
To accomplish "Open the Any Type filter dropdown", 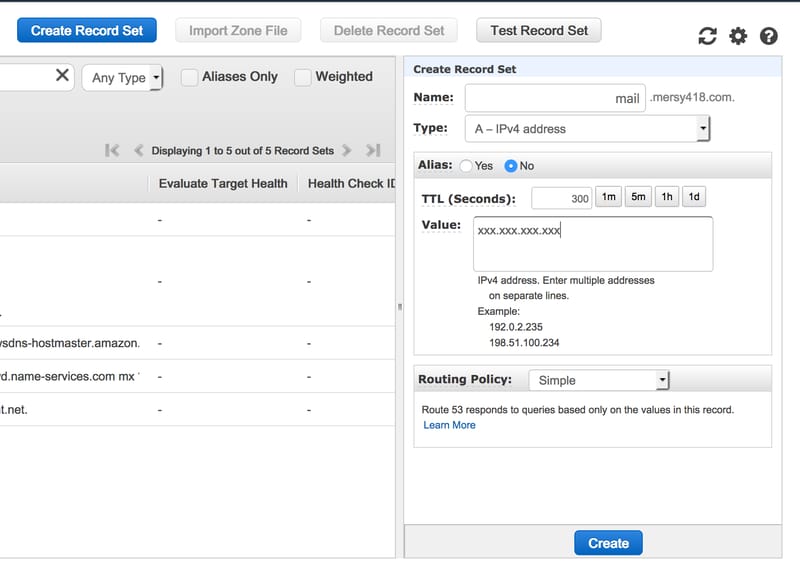I will (122, 77).
